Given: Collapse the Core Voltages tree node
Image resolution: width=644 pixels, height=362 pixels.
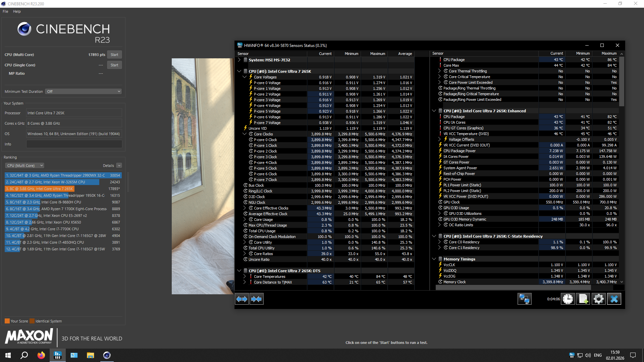Looking at the screenshot, I should coord(245,77).
